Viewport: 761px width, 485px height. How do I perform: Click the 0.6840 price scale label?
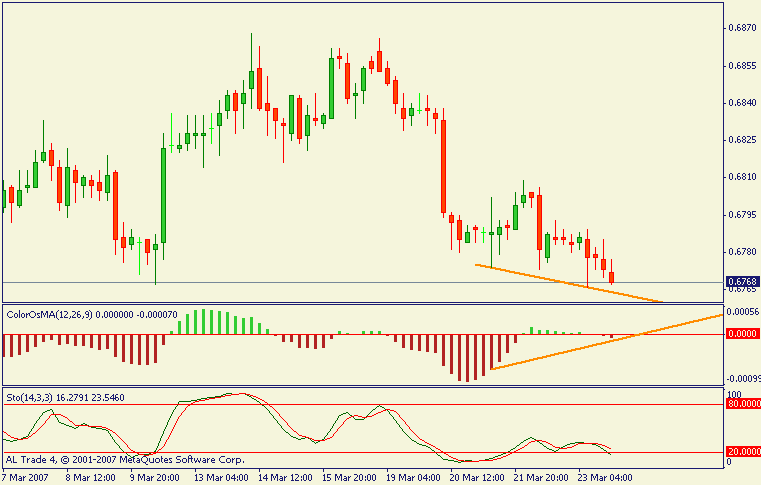click(x=740, y=103)
